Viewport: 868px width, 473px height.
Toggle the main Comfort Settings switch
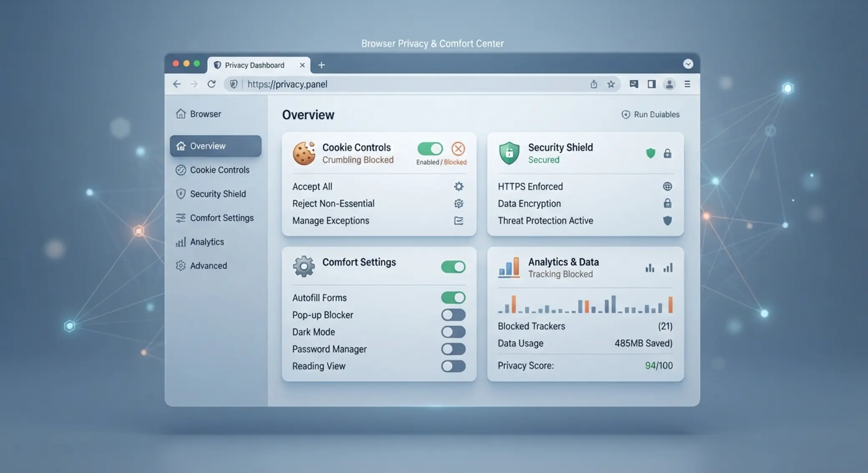click(x=453, y=267)
